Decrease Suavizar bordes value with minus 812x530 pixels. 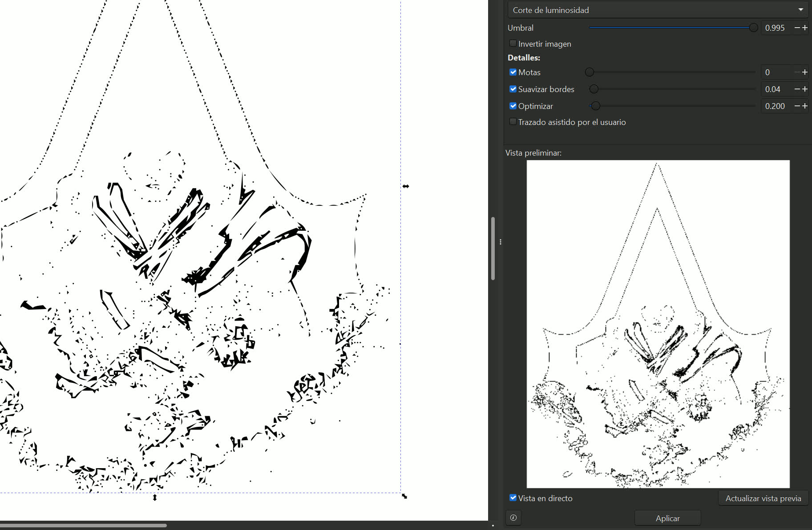(x=797, y=89)
